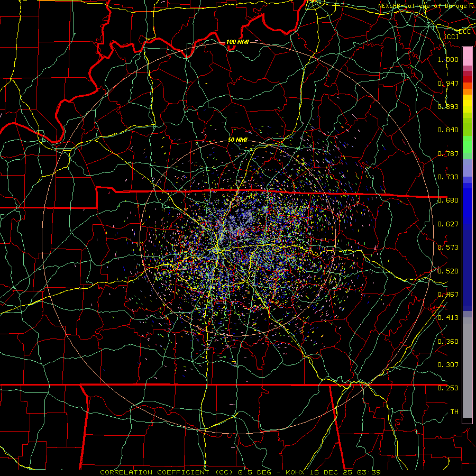The image size is (476, 476).
Task: Pick the red swatch on the color scale
Action: click(x=467, y=79)
